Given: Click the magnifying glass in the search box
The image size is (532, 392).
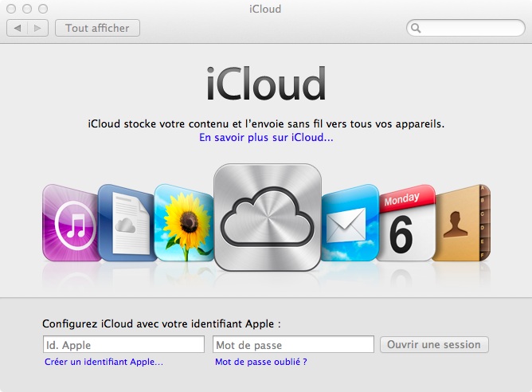Looking at the screenshot, I should [x=417, y=28].
